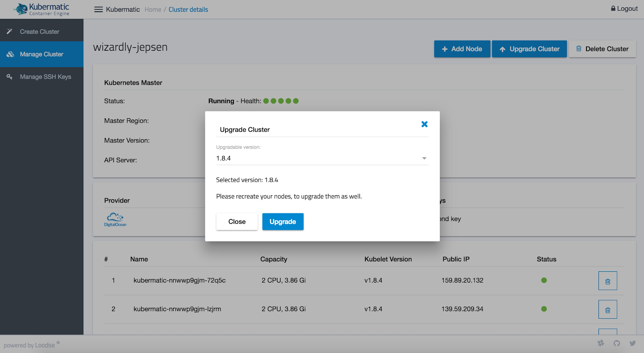This screenshot has width=644, height=353.
Task: Click Logout with the lock icon
Action: 624,8
